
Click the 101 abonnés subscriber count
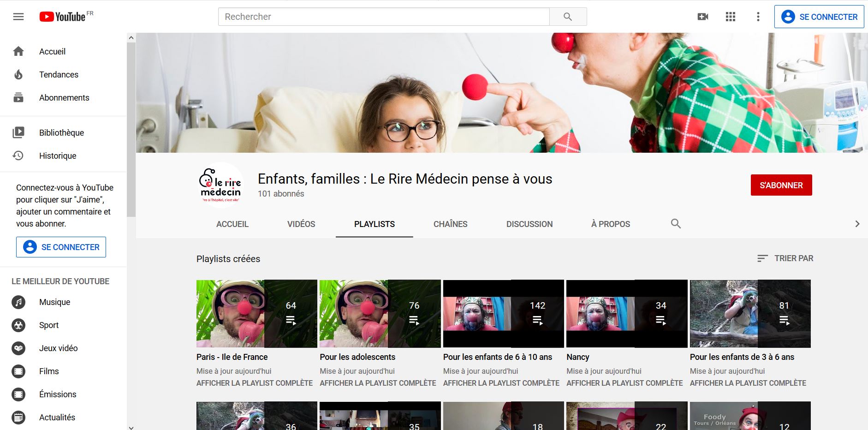281,194
